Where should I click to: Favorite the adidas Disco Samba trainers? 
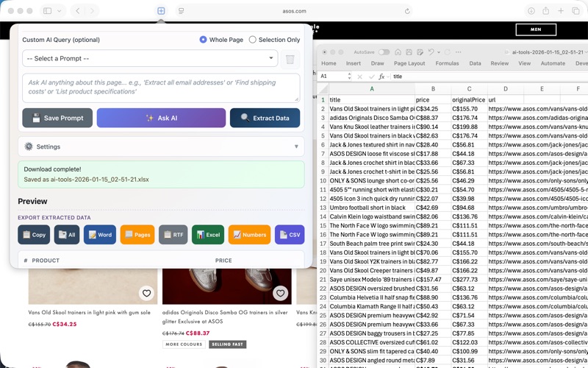point(280,293)
